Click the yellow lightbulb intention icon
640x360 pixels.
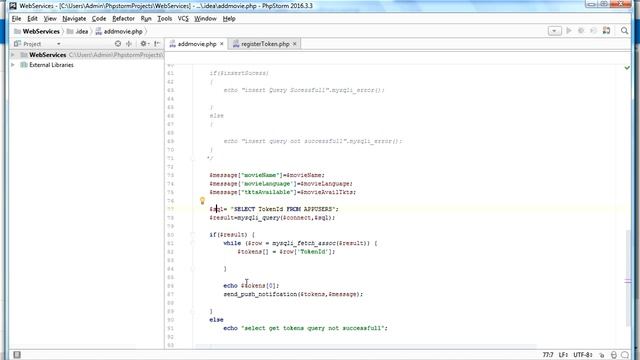pyautogui.click(x=202, y=200)
